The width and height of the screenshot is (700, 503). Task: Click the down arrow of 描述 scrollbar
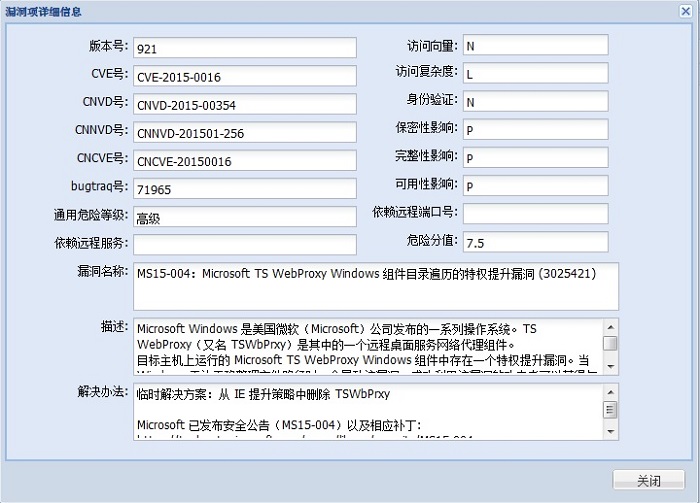[610, 366]
